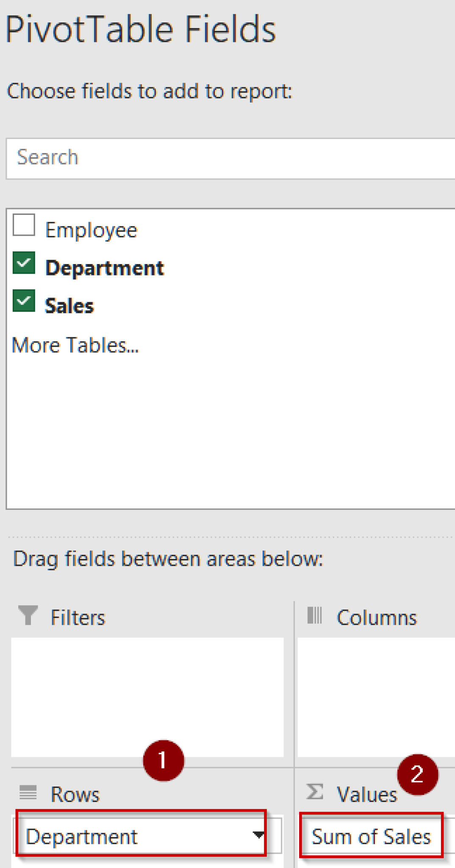Uncheck the Department field checkbox

[23, 262]
